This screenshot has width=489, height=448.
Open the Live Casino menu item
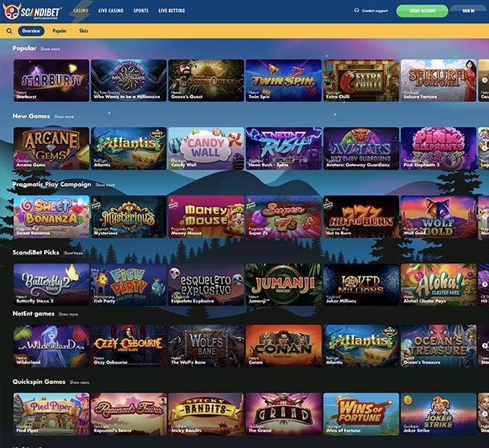(x=110, y=11)
